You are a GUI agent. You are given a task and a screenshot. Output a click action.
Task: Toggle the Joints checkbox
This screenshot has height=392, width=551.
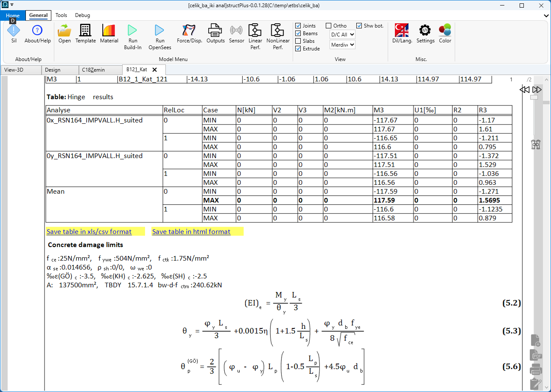pos(298,26)
